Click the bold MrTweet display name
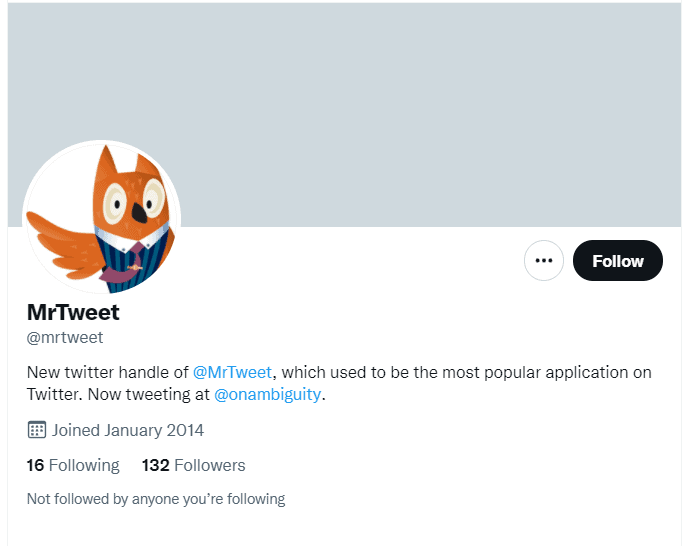The width and height of the screenshot is (694, 546). pyautogui.click(x=73, y=312)
